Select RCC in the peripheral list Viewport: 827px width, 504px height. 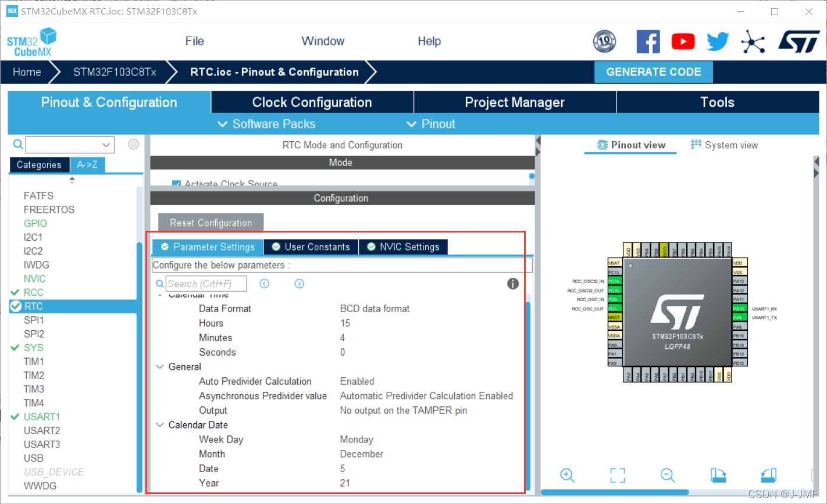pos(34,292)
